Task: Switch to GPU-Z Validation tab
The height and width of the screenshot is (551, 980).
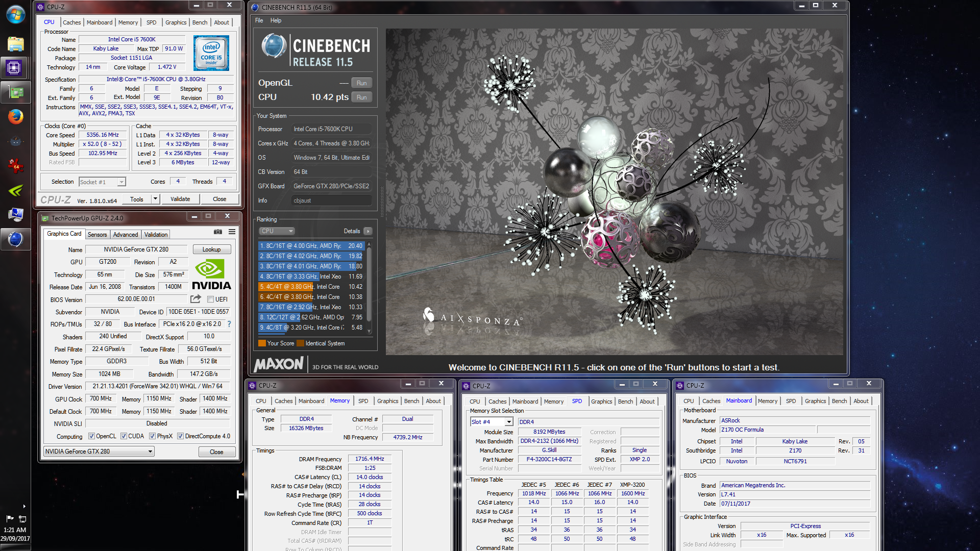Action: [156, 235]
